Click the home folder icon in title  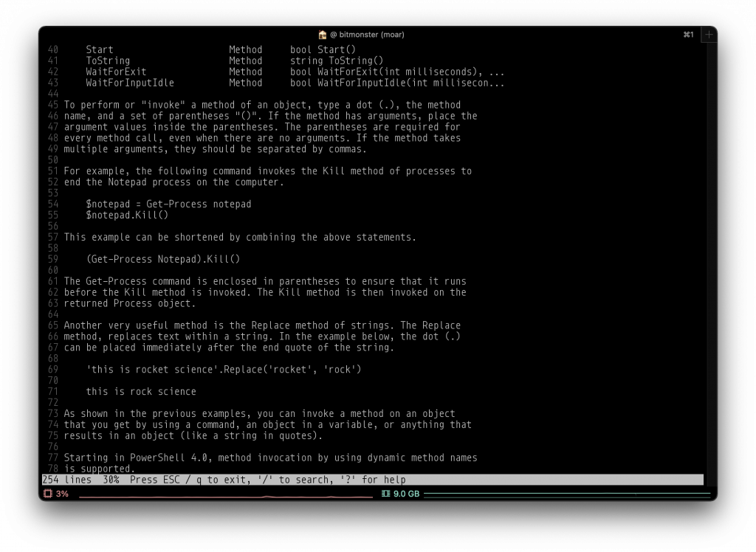[323, 35]
